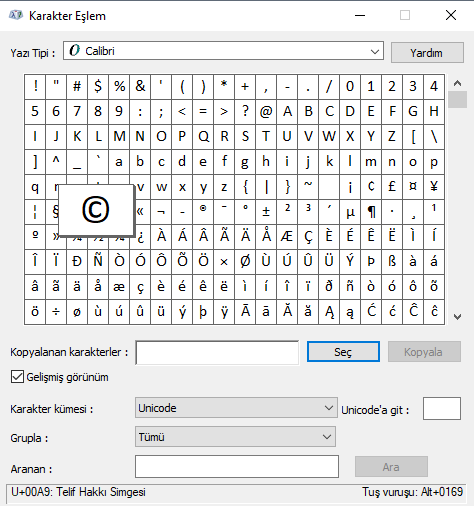Click the scroll down arrow of character grid
474x506 pixels.
pyautogui.click(x=457, y=317)
